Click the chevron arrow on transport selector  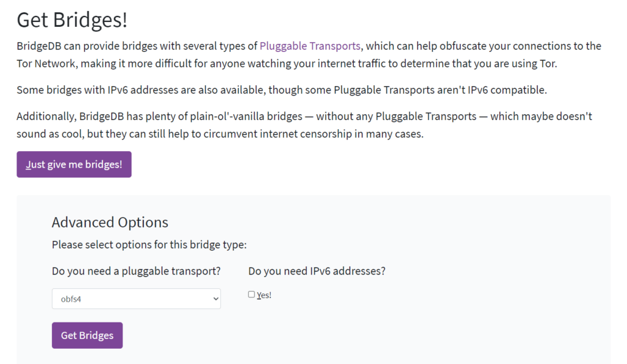[215, 299]
